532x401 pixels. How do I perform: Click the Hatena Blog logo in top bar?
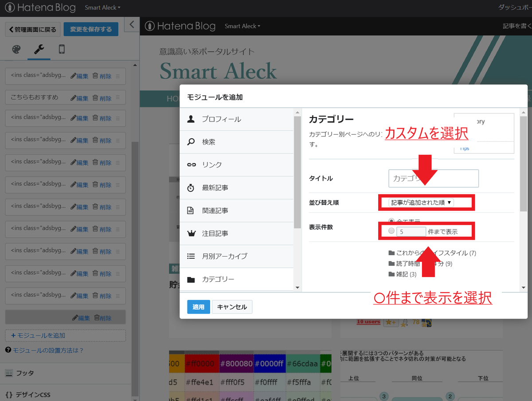pyautogui.click(x=40, y=8)
